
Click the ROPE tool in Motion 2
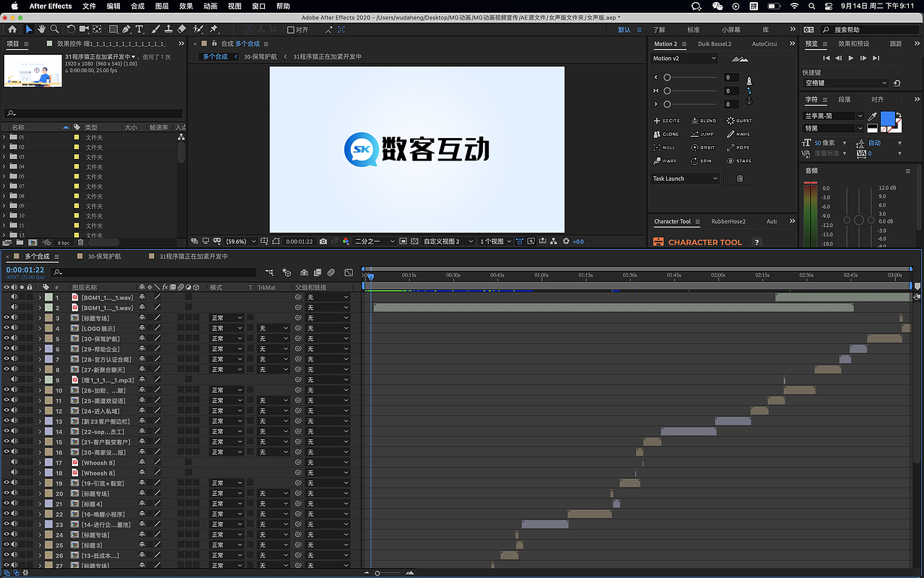[x=738, y=147]
